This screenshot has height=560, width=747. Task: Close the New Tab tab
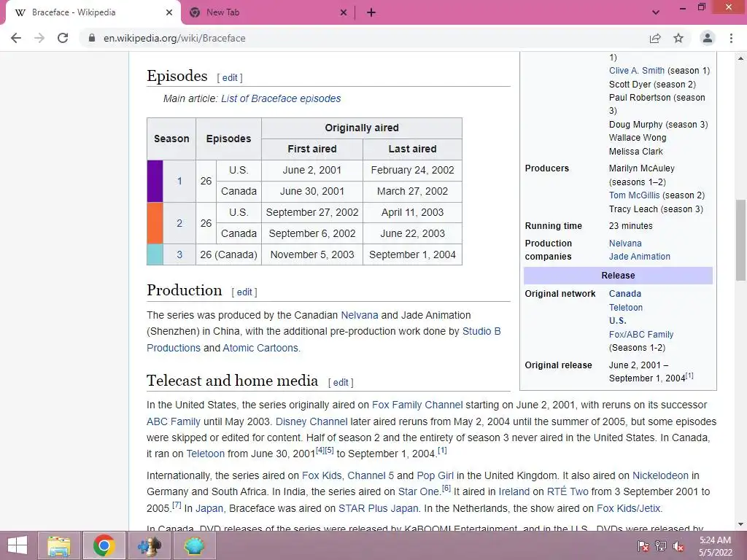pos(344,12)
